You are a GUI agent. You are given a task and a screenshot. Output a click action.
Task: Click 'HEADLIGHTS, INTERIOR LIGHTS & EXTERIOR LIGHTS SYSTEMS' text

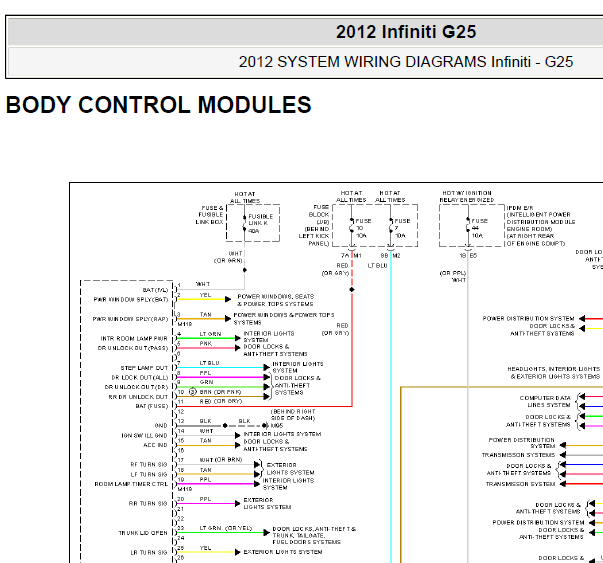[x=553, y=373]
